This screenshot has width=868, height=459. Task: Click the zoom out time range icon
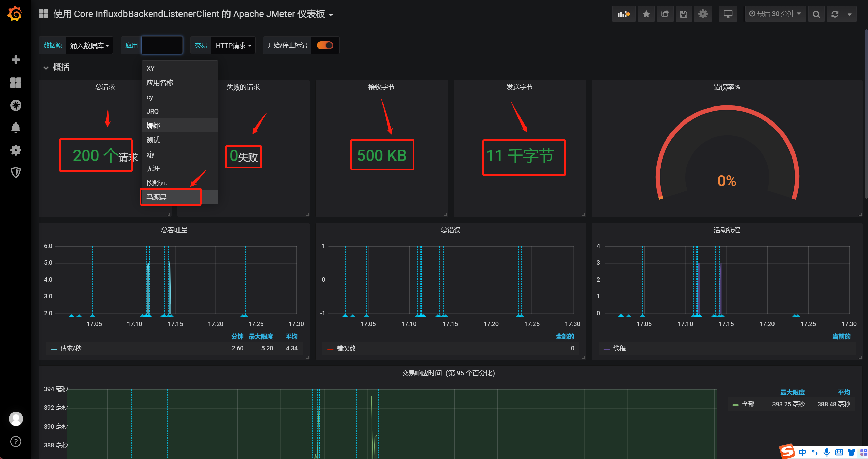pos(816,14)
